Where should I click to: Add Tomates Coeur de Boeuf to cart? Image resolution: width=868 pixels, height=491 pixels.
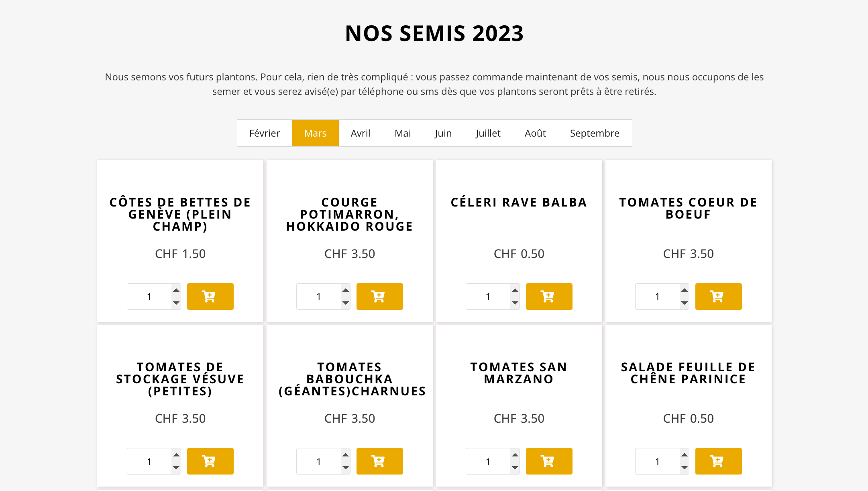(718, 297)
